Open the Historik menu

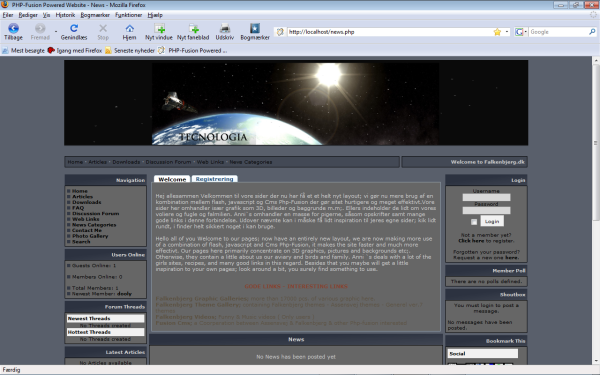tap(65, 15)
